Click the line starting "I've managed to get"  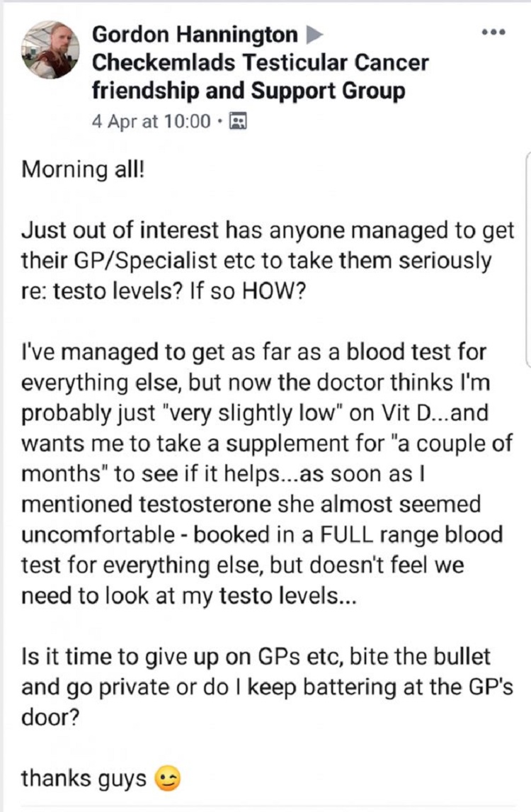254,353
